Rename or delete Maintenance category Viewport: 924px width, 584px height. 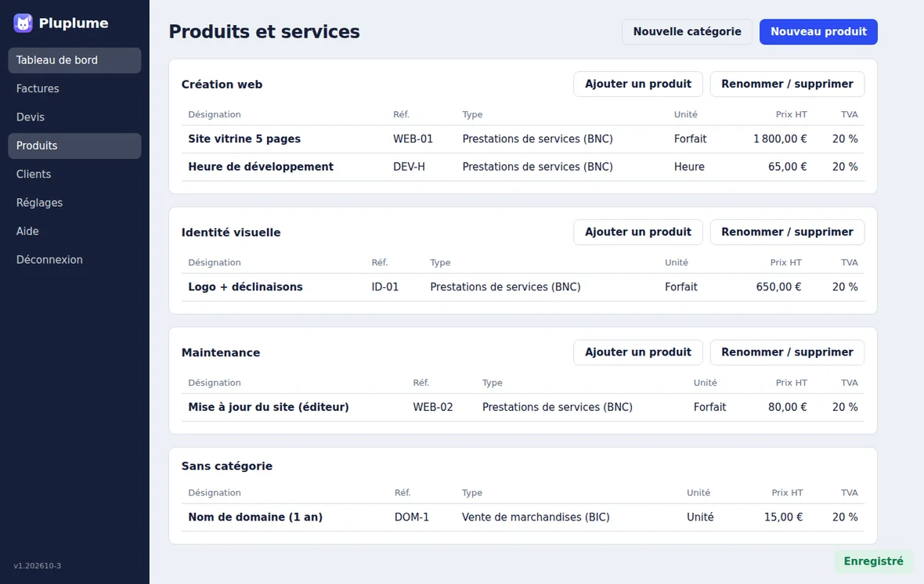[787, 352]
